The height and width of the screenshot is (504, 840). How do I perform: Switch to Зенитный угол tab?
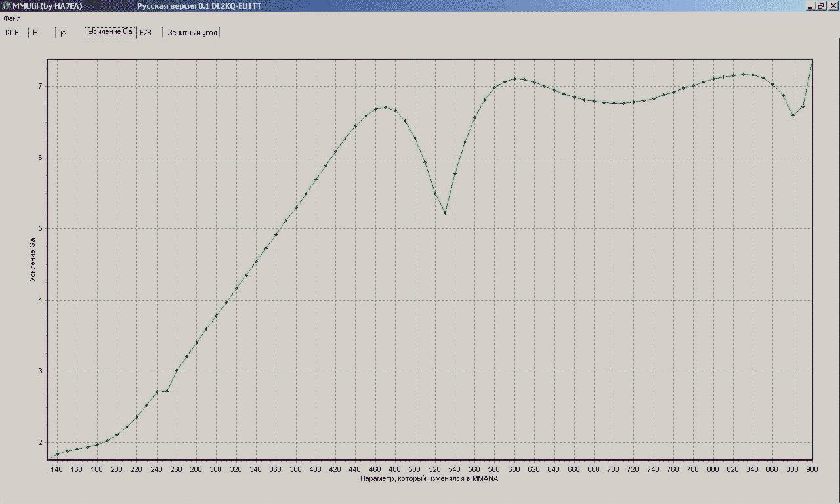192,32
